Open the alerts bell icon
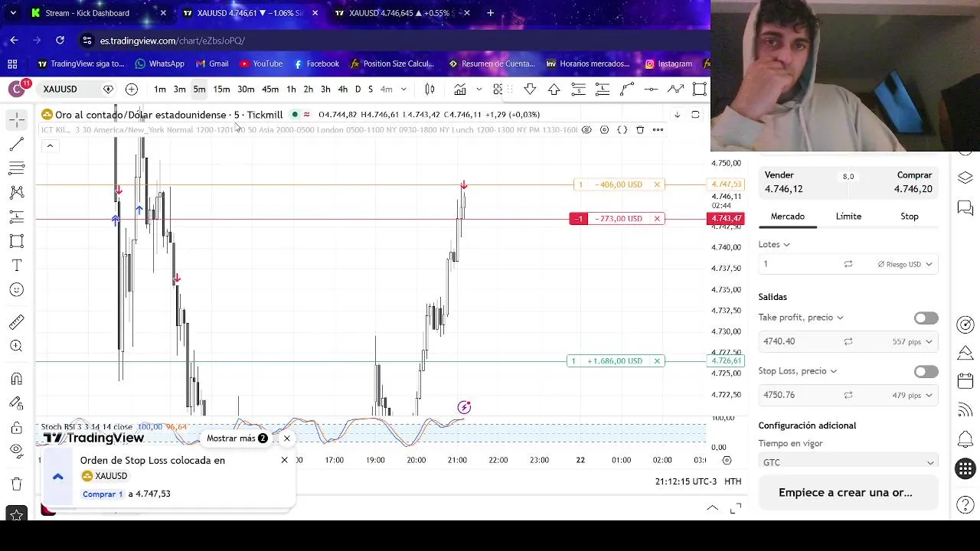Screen dimensions: 980x551 (x=965, y=439)
